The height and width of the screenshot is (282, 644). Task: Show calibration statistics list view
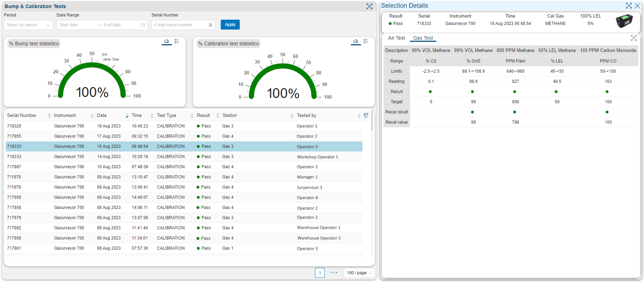(x=366, y=41)
